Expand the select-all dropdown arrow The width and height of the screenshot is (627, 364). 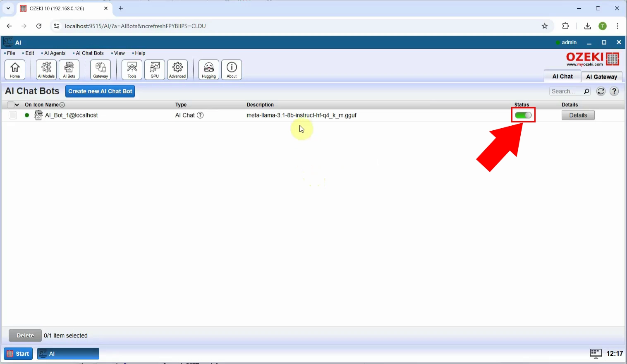coord(17,105)
